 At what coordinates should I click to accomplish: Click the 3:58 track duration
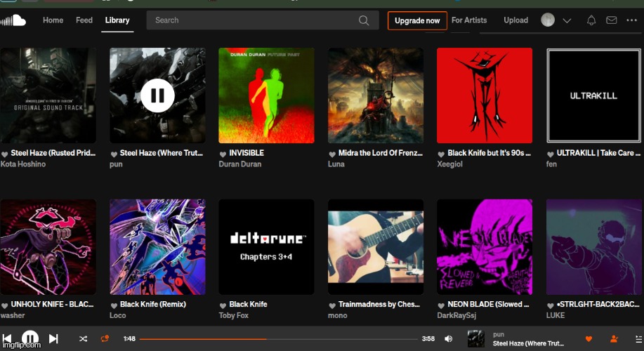(x=428, y=338)
